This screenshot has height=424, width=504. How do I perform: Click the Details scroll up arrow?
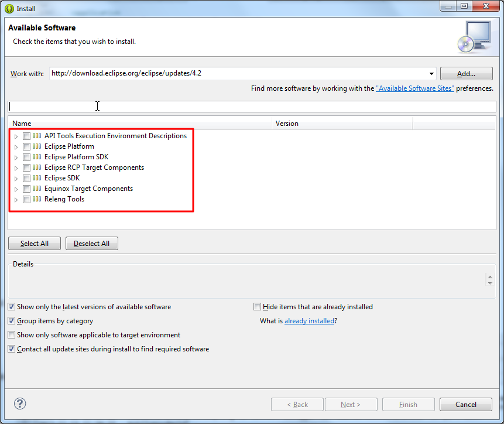490,277
